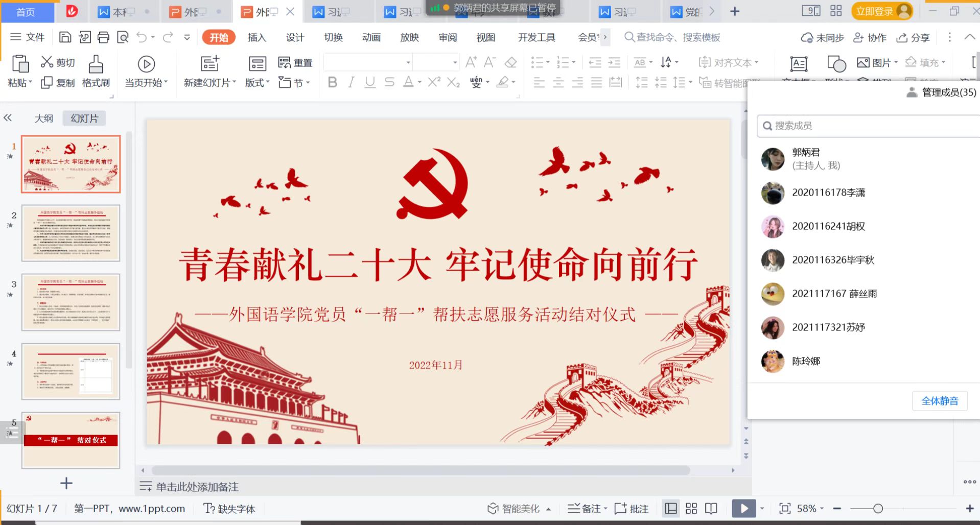
Task: Click the Print icon in quick toolbar
Action: point(103,37)
